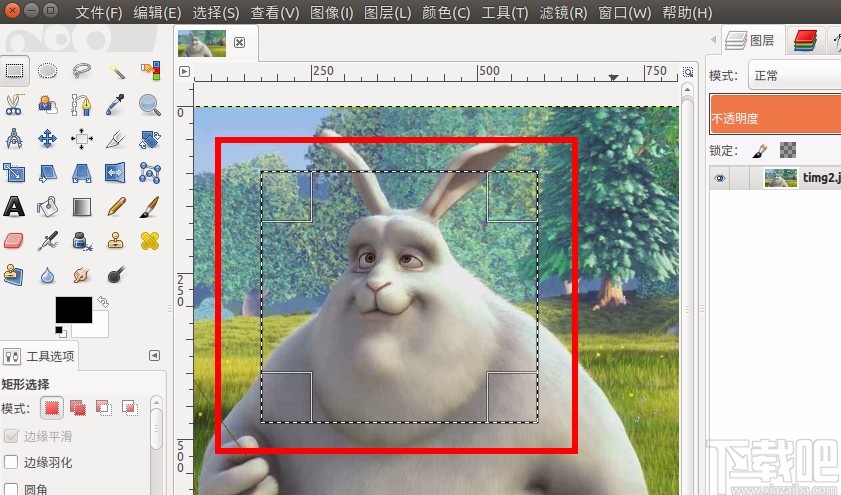
Task: Select the Ink tool
Action: (82, 241)
